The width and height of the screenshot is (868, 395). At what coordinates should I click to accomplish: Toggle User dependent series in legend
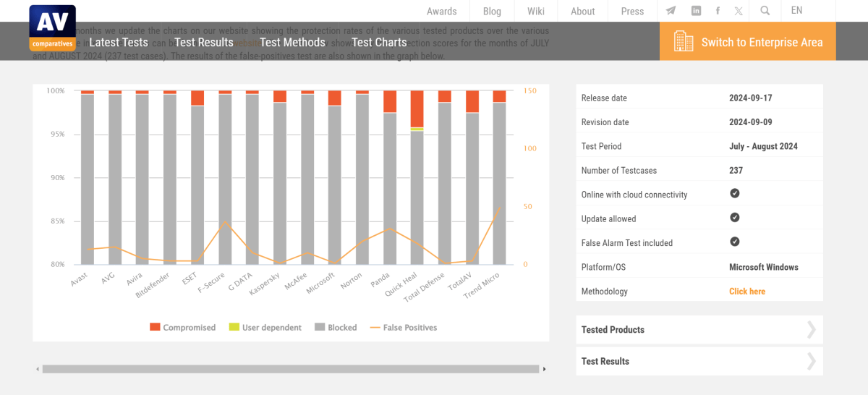pos(265,328)
